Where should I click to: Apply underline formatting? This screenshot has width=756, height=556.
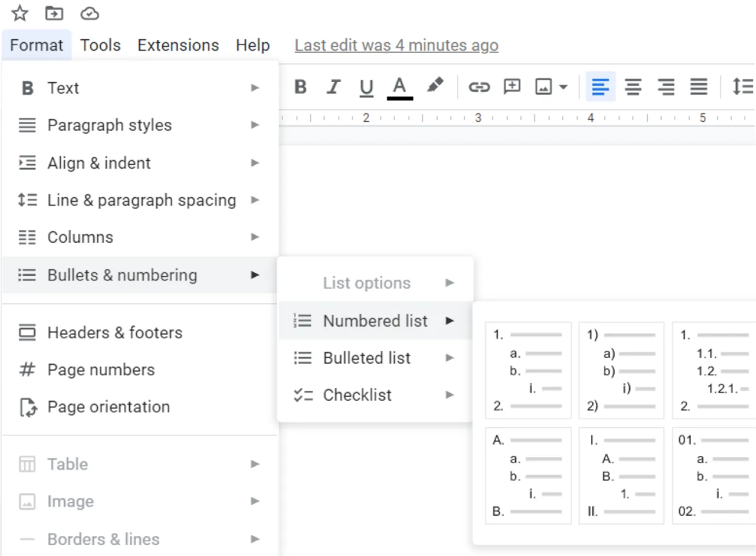366,87
